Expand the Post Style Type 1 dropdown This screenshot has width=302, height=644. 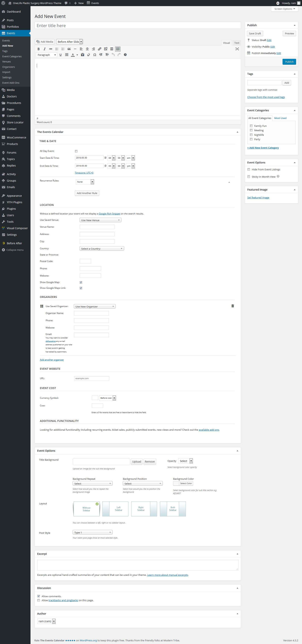(92, 532)
